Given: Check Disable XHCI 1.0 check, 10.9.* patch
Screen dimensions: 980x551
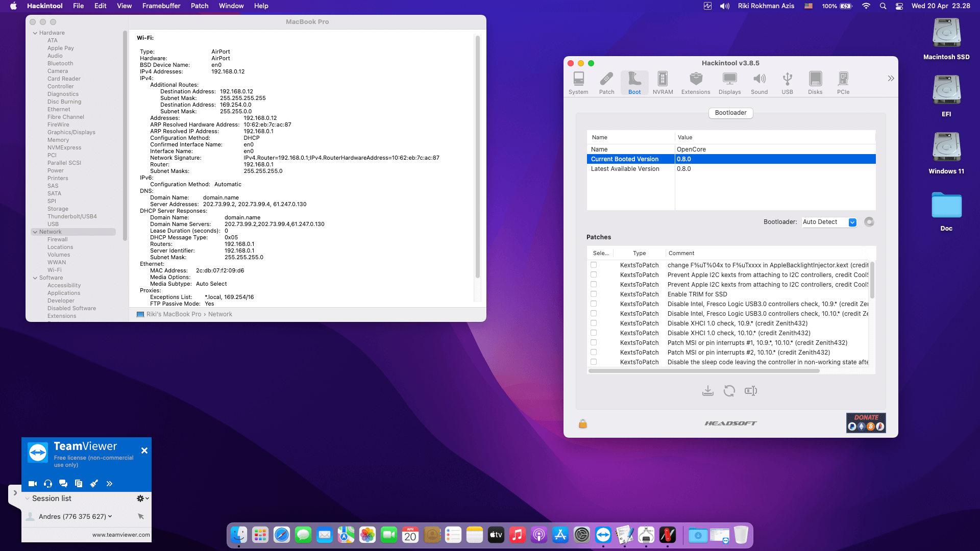Looking at the screenshot, I should click(594, 323).
